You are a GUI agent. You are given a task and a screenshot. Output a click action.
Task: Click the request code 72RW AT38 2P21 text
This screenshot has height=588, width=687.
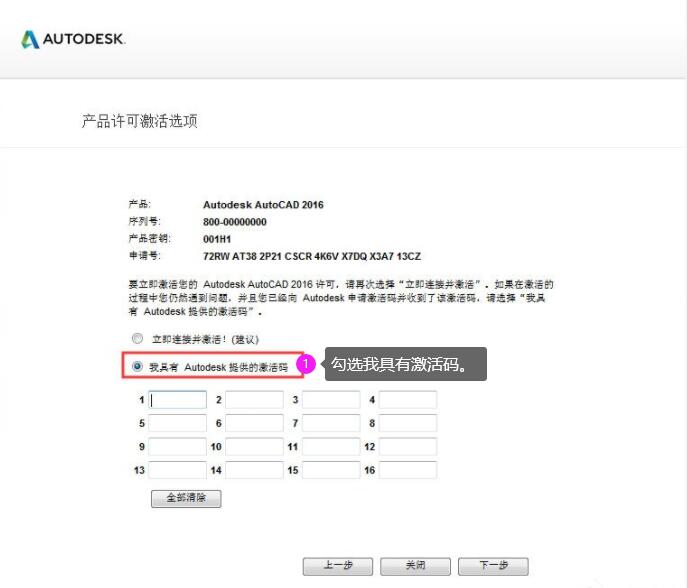click(x=312, y=256)
